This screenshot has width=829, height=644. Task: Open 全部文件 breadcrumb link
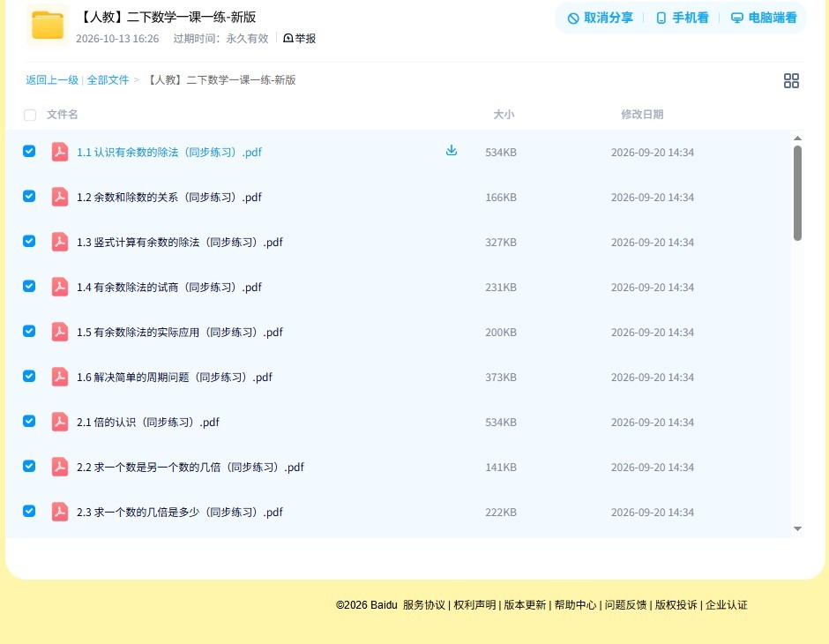point(108,80)
